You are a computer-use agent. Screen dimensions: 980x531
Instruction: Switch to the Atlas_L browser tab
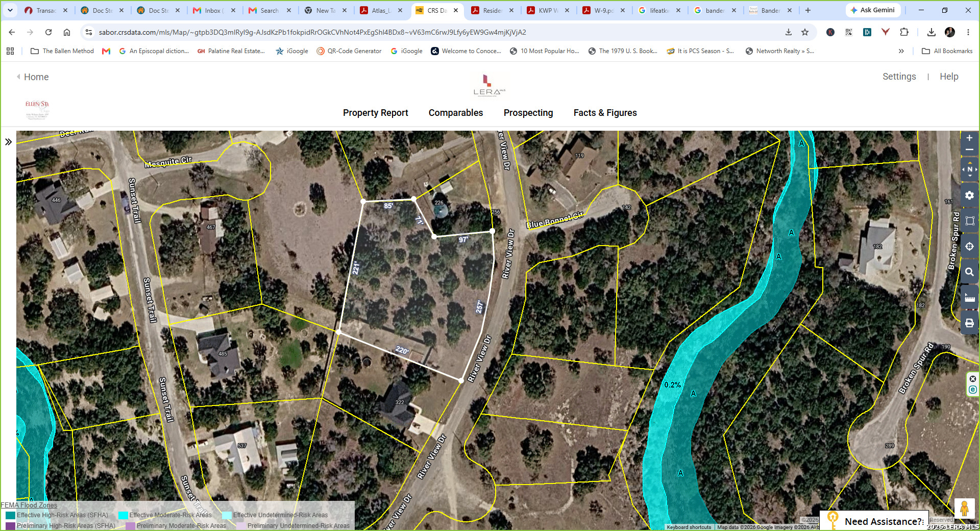pos(381,10)
